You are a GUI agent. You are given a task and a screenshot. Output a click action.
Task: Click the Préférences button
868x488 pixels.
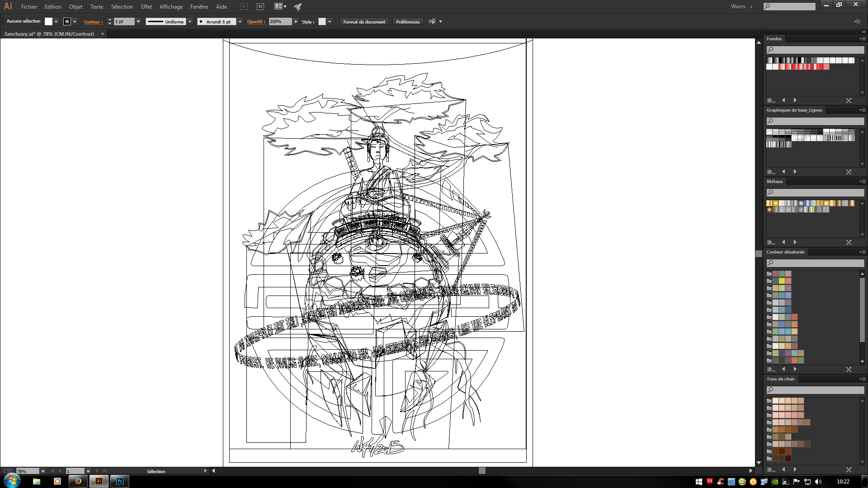tap(407, 22)
